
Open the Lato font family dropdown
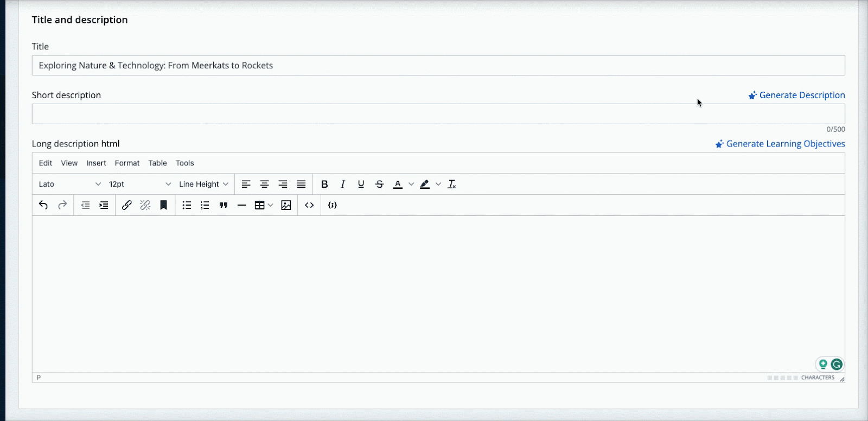coord(69,184)
